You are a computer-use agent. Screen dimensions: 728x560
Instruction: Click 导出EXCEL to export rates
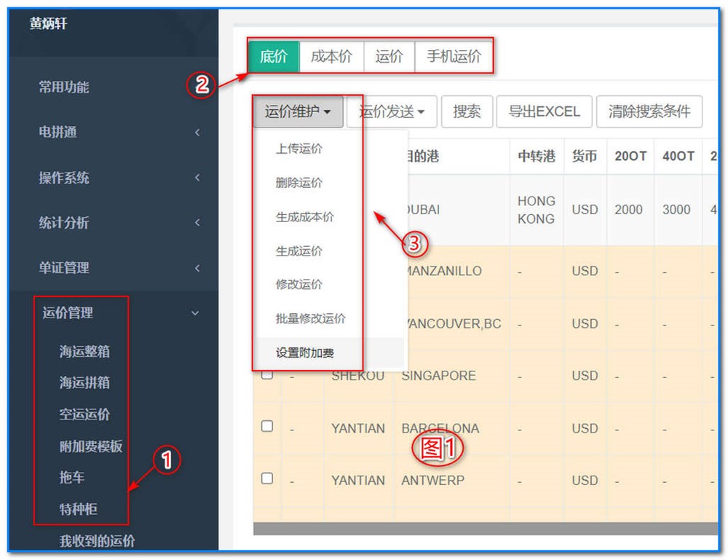coord(544,111)
